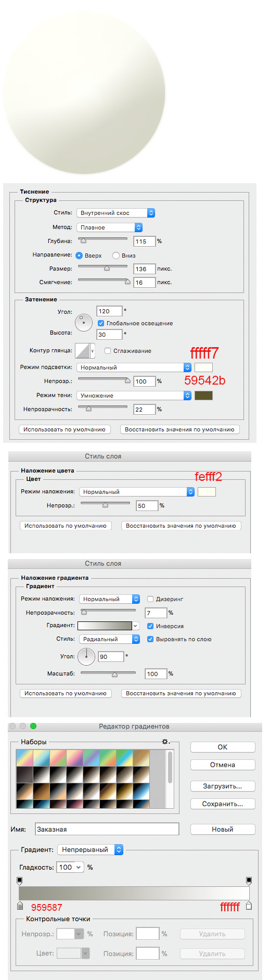Select the 959587 color stop marker
The height and width of the screenshot is (980, 270).
20,906
